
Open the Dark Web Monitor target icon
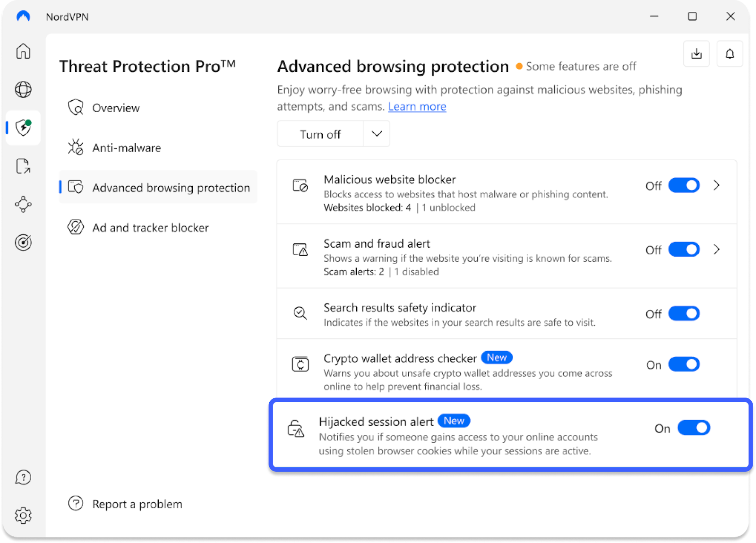pyautogui.click(x=23, y=242)
